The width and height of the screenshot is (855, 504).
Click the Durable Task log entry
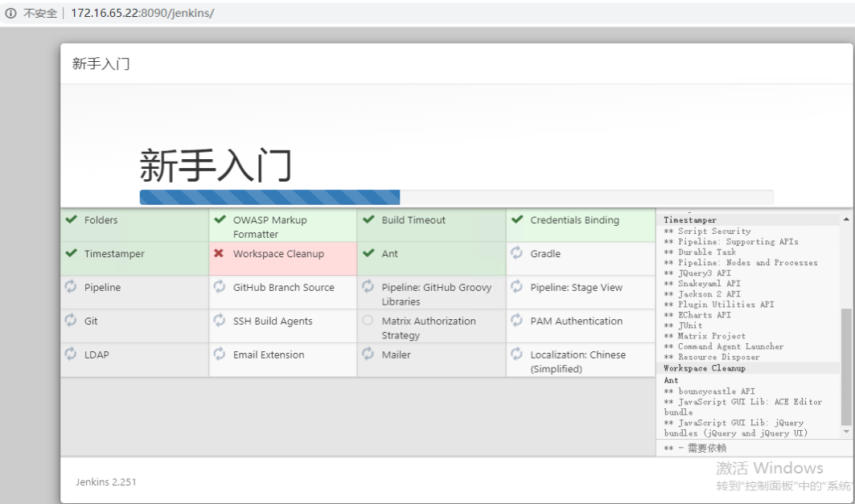[x=700, y=252]
